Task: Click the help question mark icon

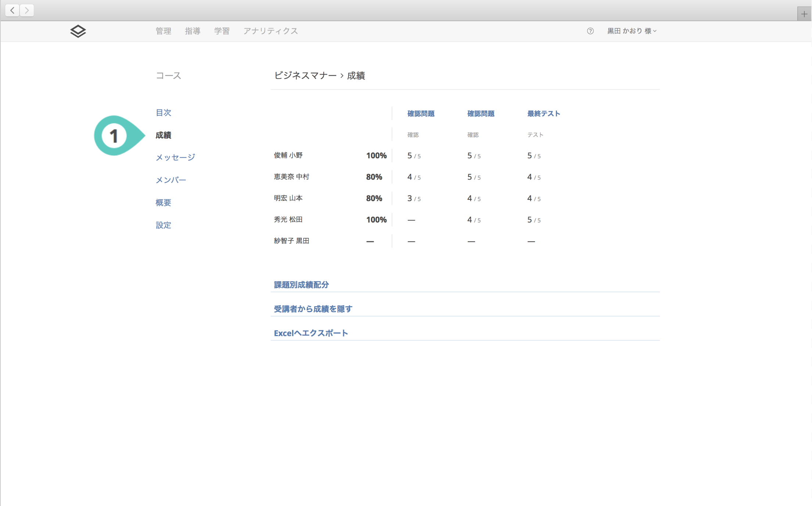Action: [590, 31]
